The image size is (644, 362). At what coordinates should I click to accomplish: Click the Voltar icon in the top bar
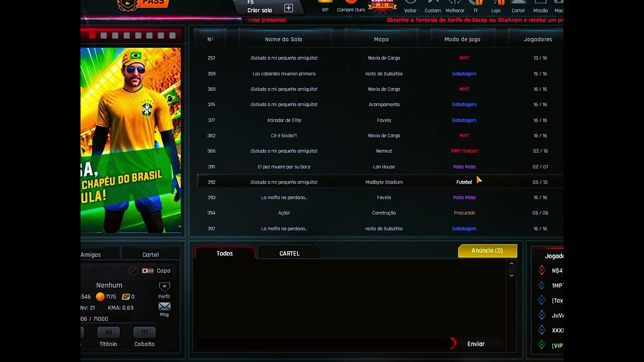pos(411,3)
